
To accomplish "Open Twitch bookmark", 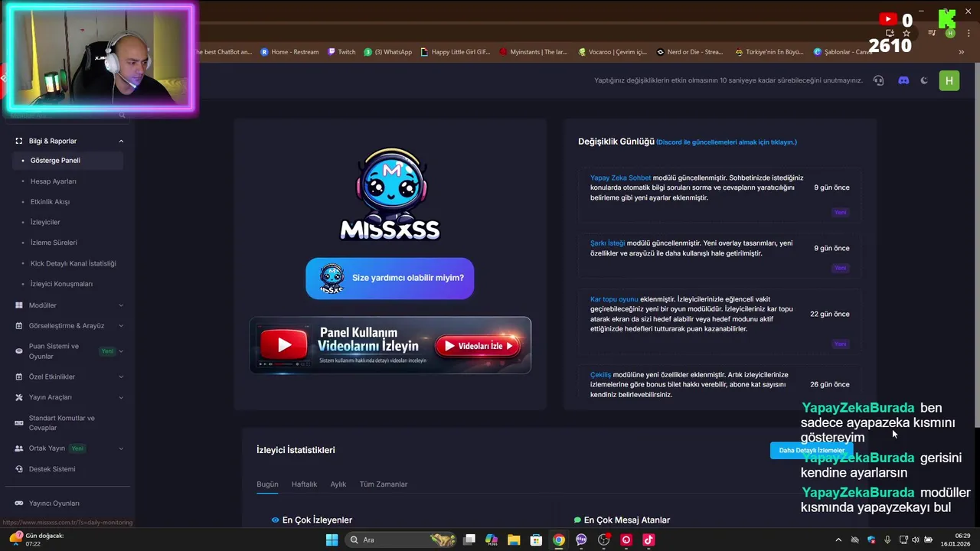I will (341, 52).
